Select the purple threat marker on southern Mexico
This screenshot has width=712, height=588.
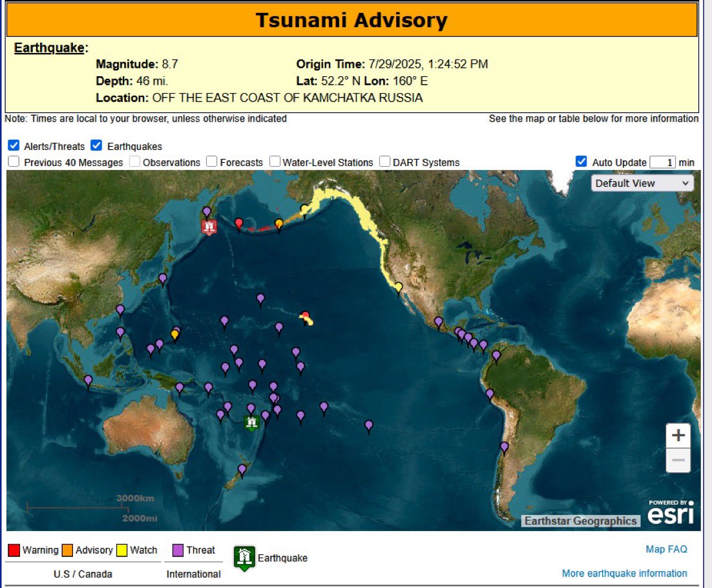pyautogui.click(x=438, y=322)
